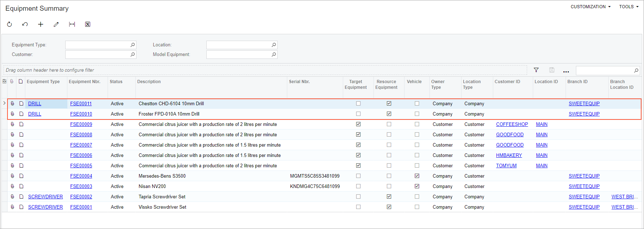
Task: Open the Equipment Type lookup selector
Action: point(133,45)
